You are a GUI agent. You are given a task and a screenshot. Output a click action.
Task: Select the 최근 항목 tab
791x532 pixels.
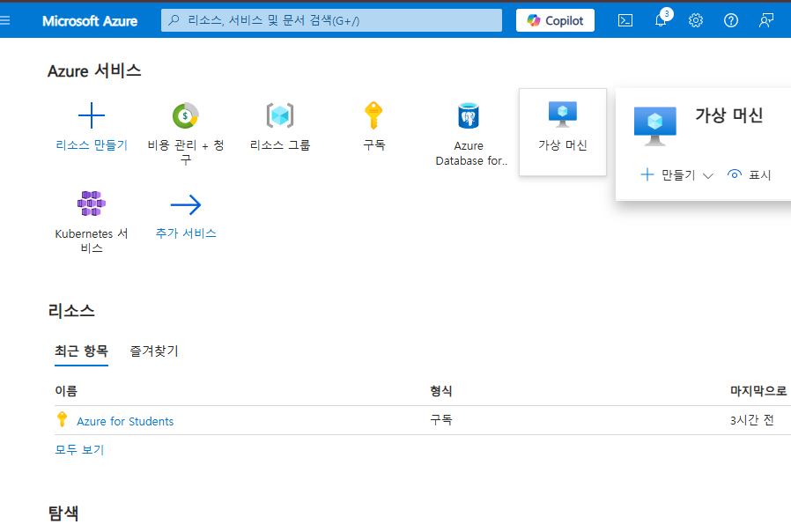click(81, 351)
